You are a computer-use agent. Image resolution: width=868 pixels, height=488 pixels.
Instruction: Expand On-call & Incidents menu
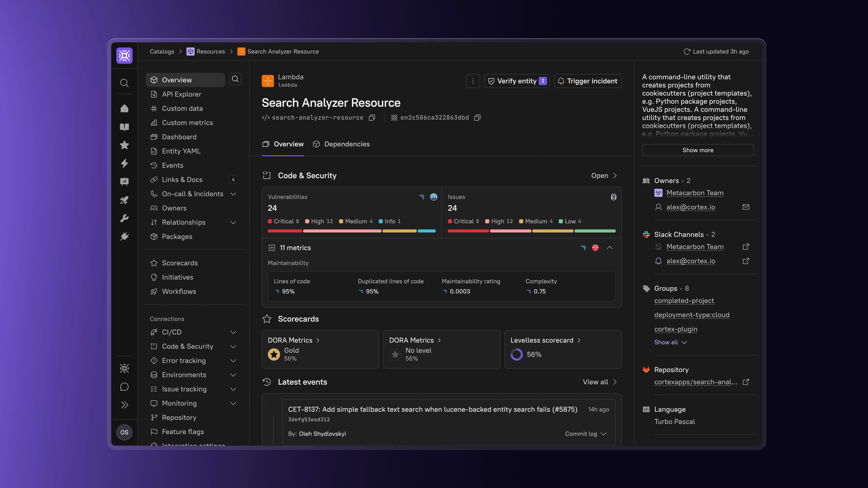tap(233, 194)
